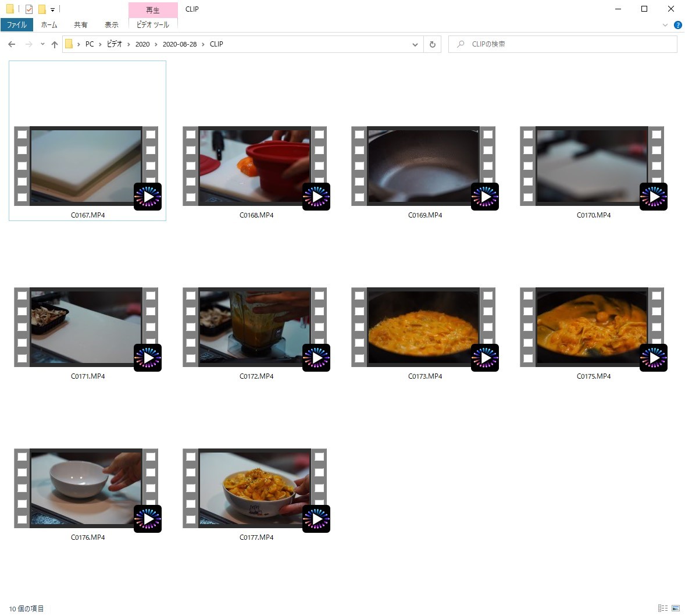Open the ビデオ ツール ribbon tab
Viewport: 685px width, 616px height.
(x=152, y=24)
